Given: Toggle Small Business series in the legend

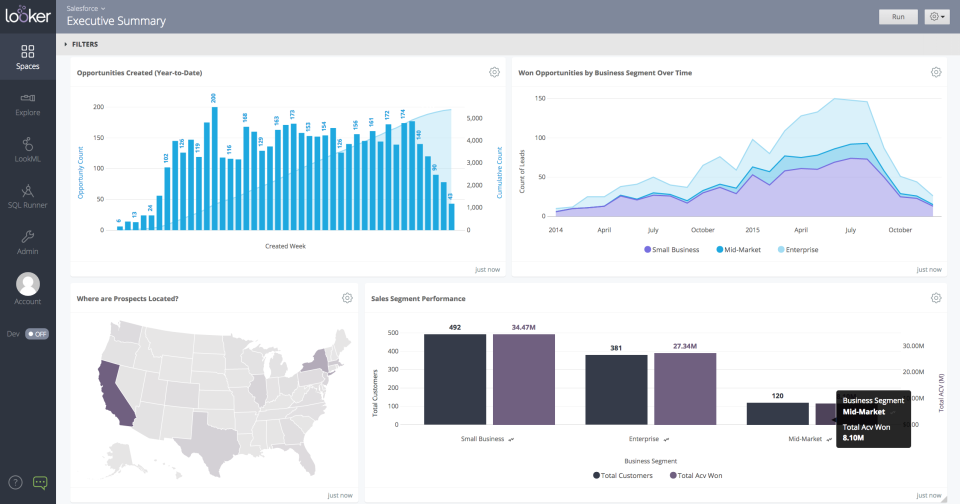Looking at the screenshot, I should click(x=649, y=249).
